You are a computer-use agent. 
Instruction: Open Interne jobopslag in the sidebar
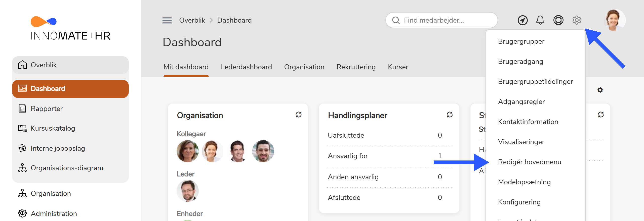(x=70, y=148)
